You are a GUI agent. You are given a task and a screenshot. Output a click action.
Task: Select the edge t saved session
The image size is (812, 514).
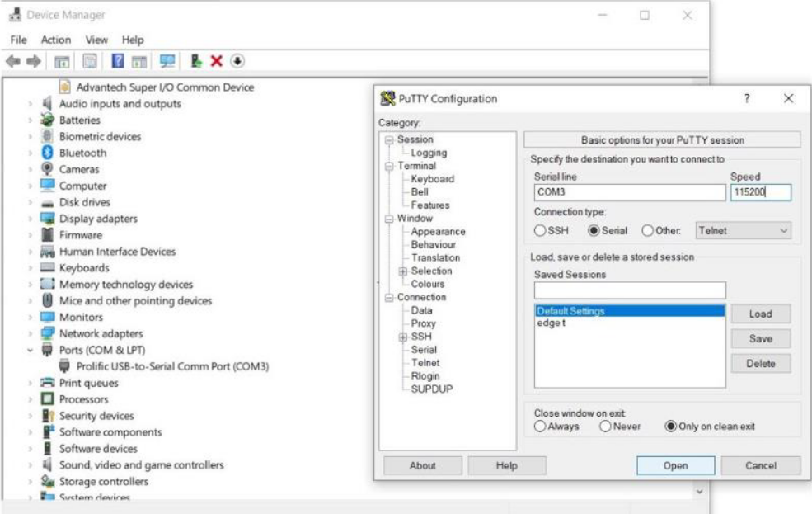[630, 323]
